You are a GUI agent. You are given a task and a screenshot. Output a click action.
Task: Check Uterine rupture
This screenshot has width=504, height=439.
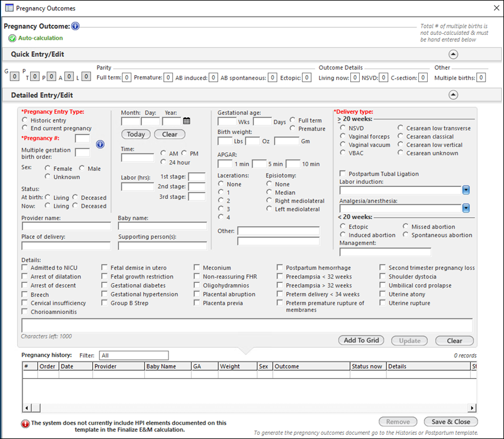[x=383, y=303]
